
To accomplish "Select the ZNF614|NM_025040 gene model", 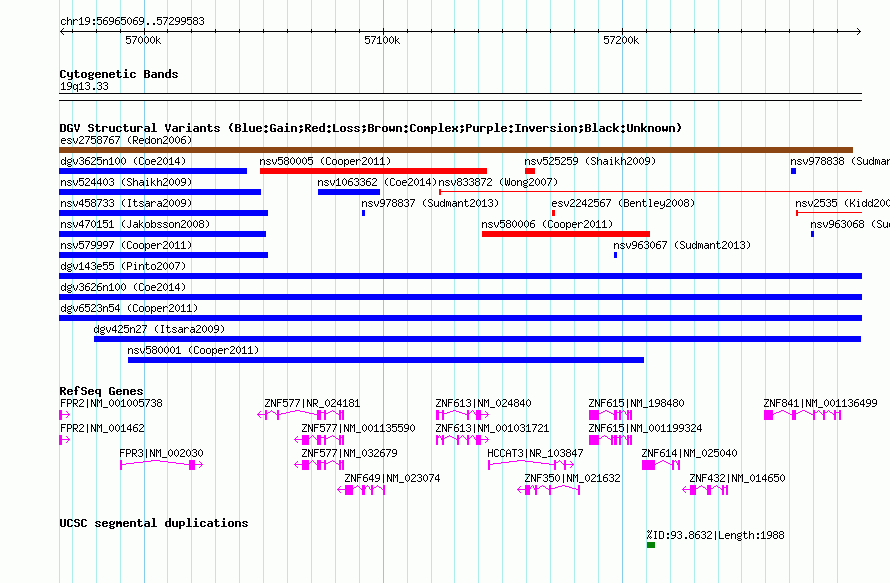I will 661,465.
